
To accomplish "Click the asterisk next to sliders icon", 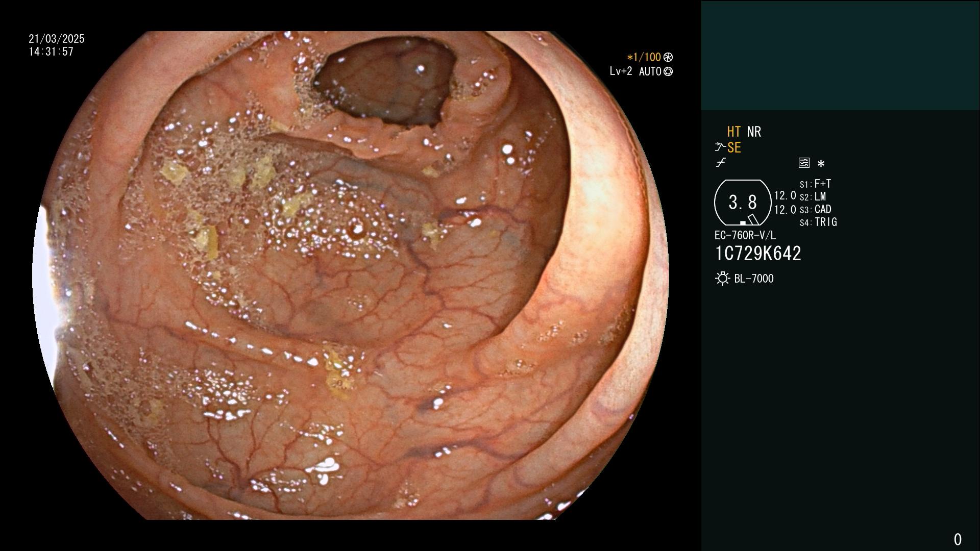I will point(821,163).
